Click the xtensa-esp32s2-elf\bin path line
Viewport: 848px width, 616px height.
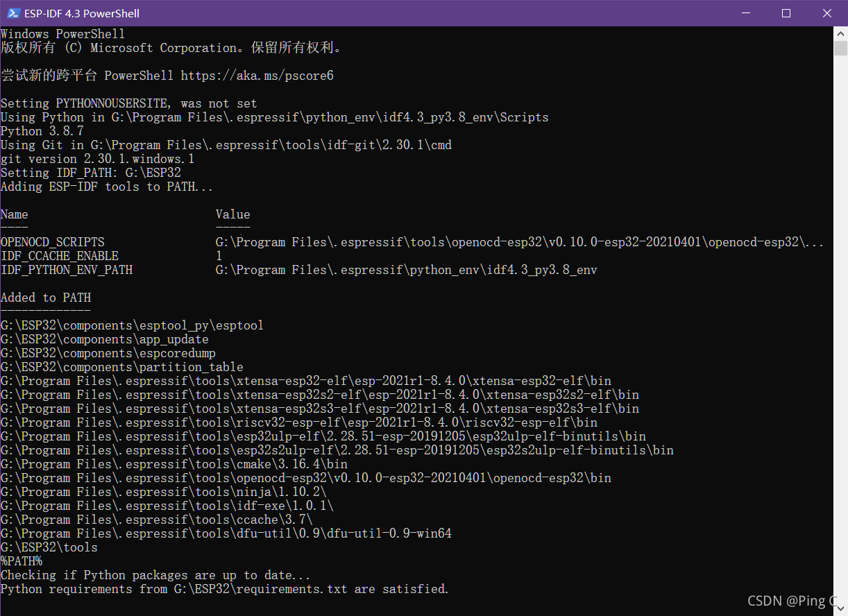point(320,395)
